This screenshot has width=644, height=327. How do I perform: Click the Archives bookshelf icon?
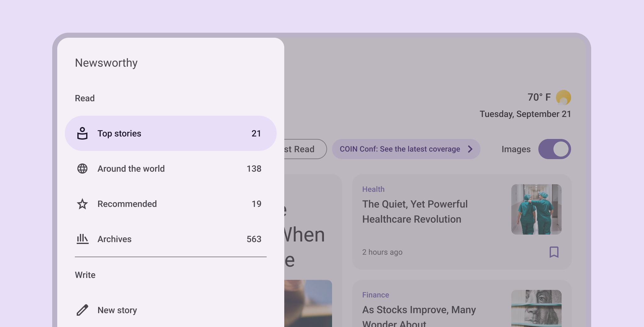point(82,239)
